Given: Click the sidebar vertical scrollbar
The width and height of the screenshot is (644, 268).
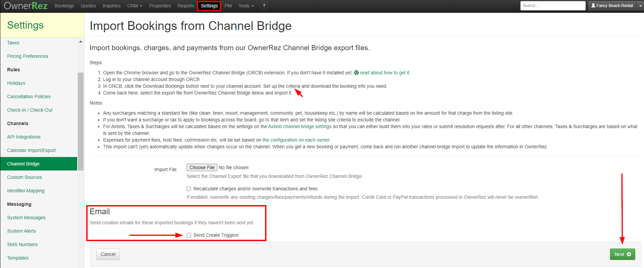Looking at the screenshot, I should (80, 121).
